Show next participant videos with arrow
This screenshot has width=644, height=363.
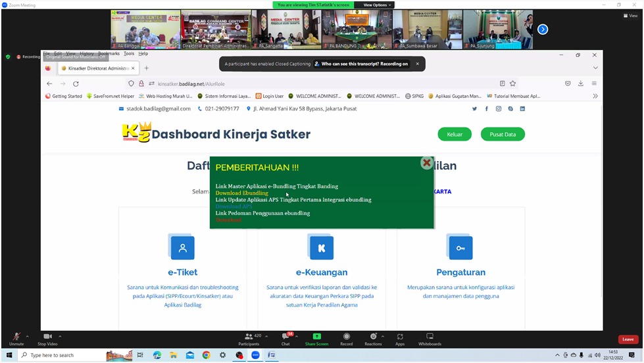(543, 29)
